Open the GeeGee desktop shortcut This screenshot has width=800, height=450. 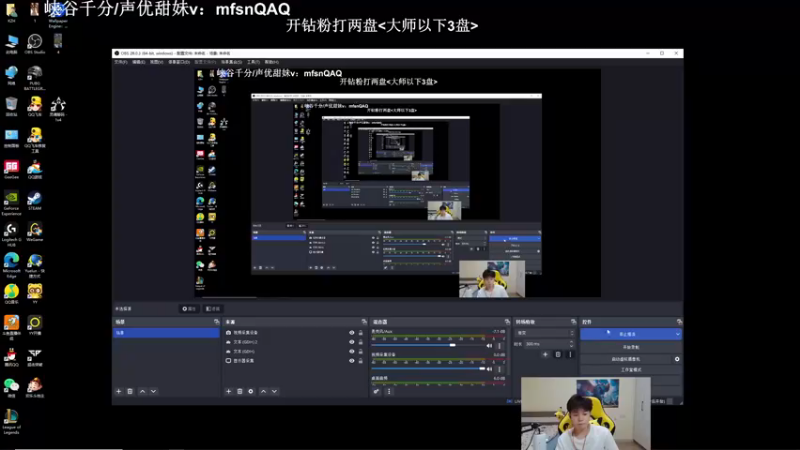pyautogui.click(x=11, y=170)
